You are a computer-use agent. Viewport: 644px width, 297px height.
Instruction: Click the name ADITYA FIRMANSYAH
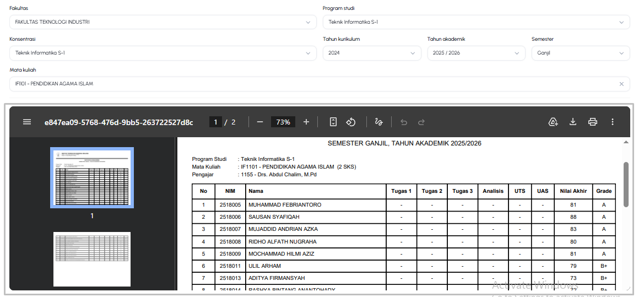click(x=277, y=278)
